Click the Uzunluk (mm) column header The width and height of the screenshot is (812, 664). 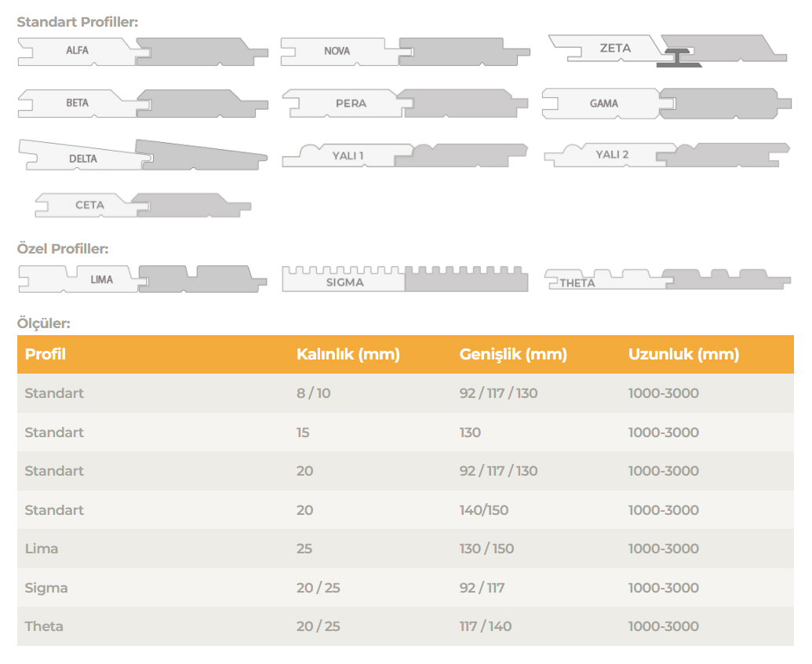pos(683,354)
